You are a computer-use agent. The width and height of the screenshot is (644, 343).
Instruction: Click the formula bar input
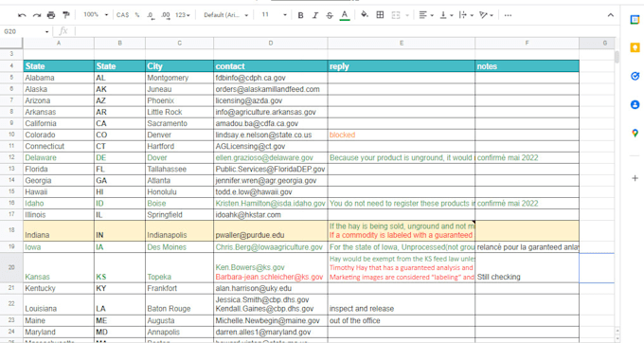point(345,31)
